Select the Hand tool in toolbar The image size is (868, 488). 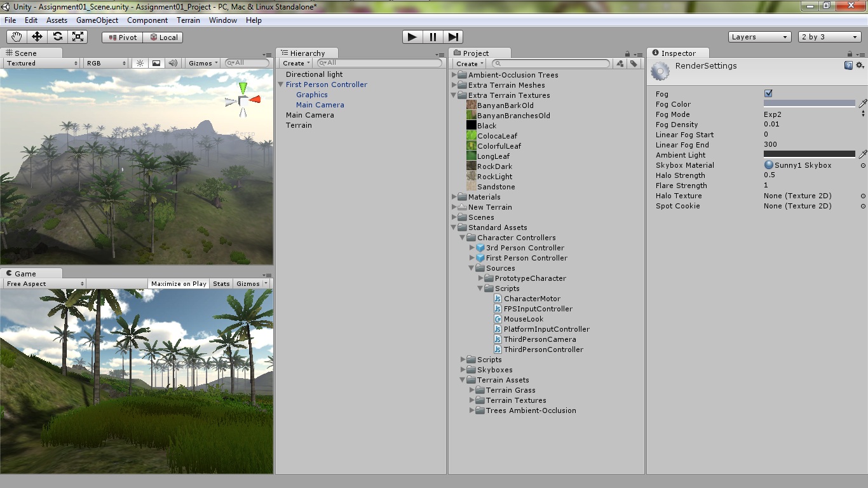[x=17, y=37]
